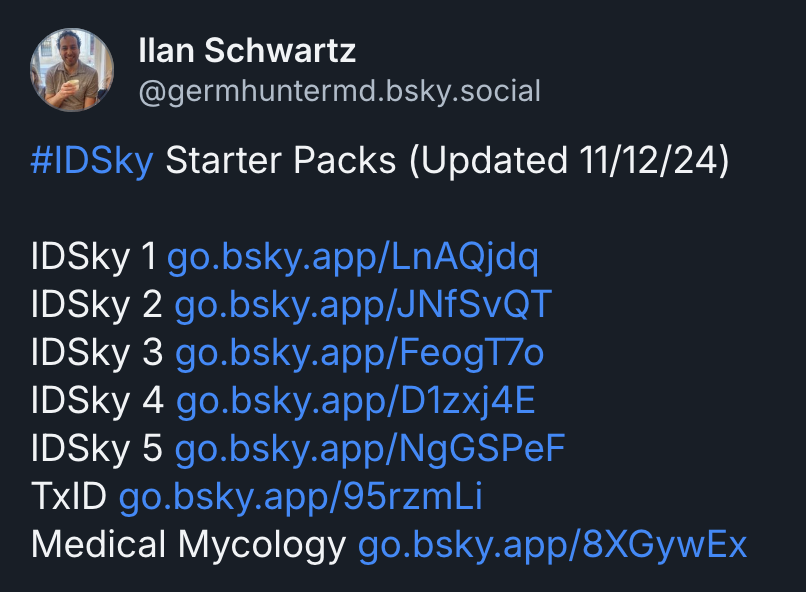The image size is (806, 592).
Task: Follow the #IDSky hashtag
Action: point(92,160)
